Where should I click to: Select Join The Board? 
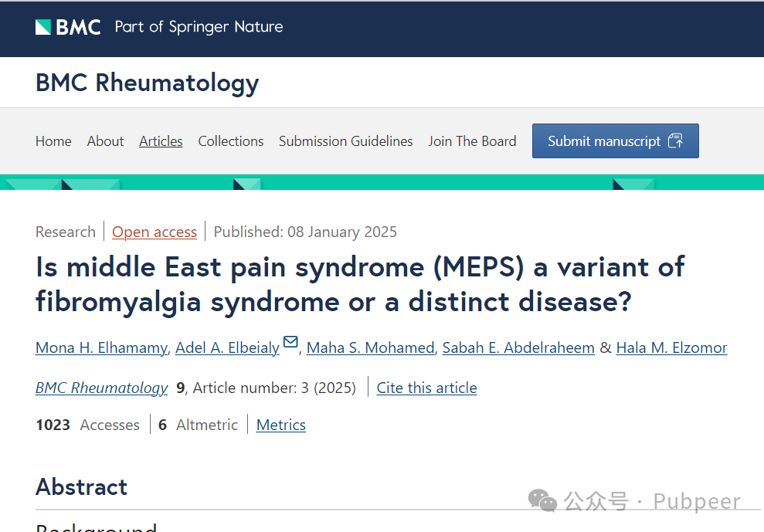tap(472, 141)
